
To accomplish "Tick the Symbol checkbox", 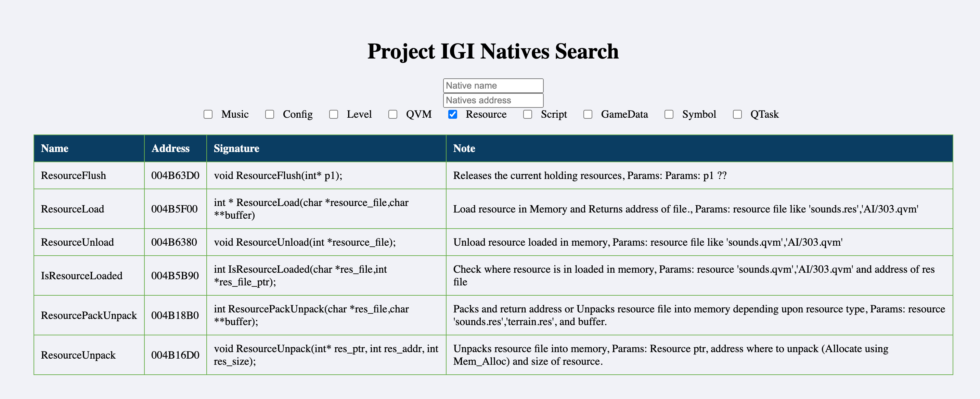I will [669, 115].
